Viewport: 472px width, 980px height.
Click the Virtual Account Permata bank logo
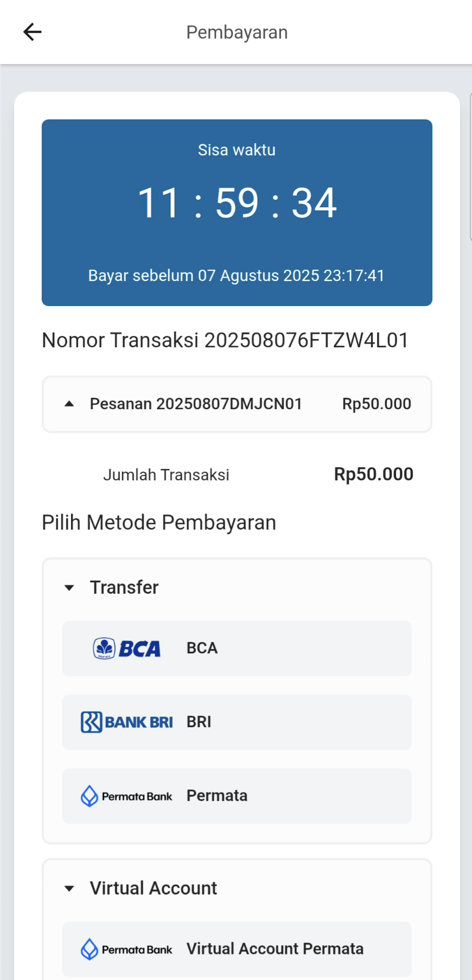tap(127, 949)
